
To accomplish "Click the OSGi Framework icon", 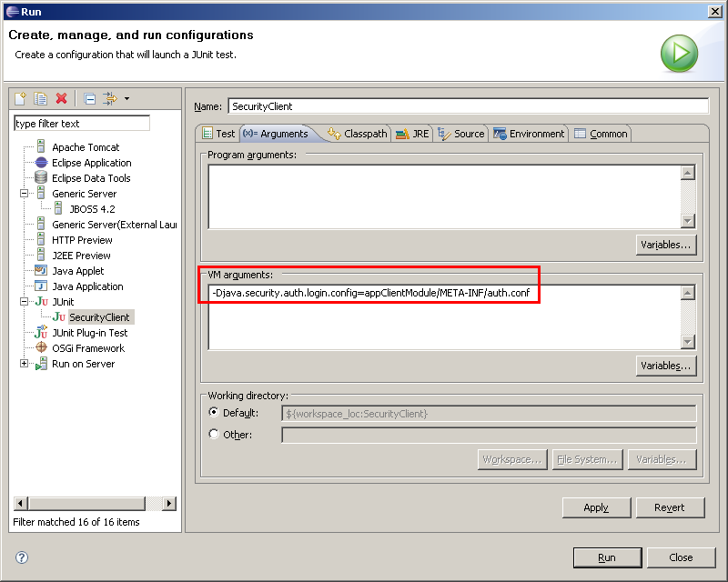I will coord(41,347).
